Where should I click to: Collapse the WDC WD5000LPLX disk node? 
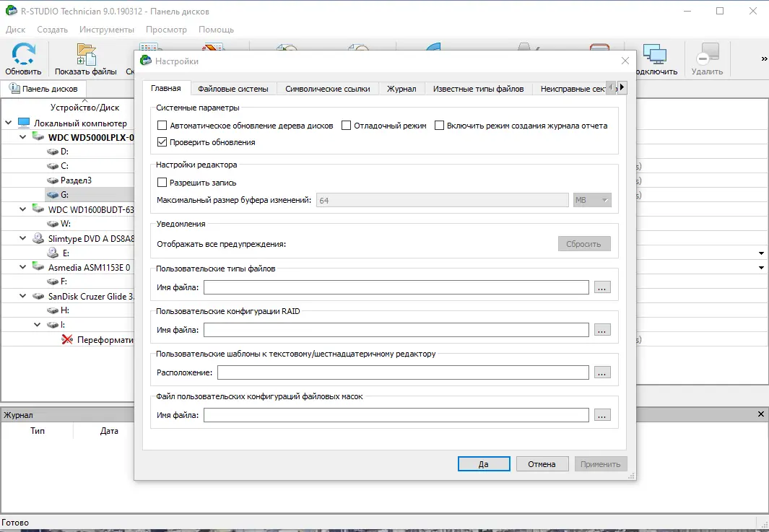[23, 137]
